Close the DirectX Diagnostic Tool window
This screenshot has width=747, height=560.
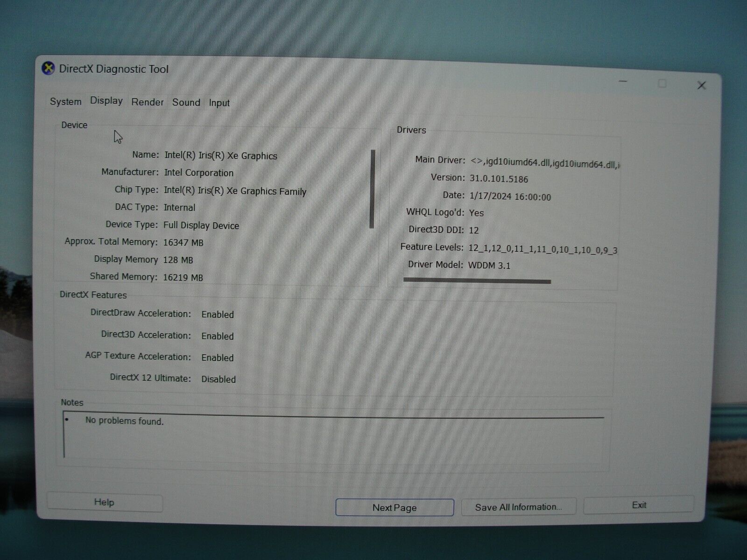pyautogui.click(x=701, y=85)
